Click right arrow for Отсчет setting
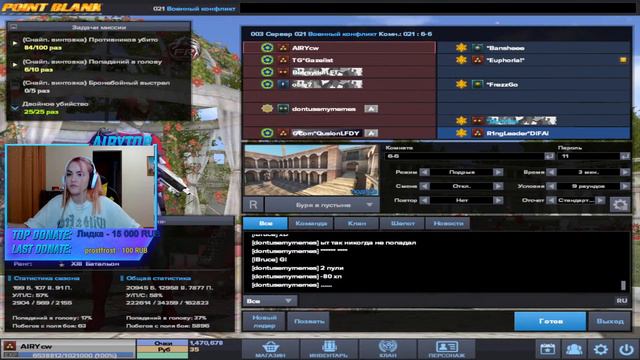This screenshot has height=360, width=640. (600, 200)
